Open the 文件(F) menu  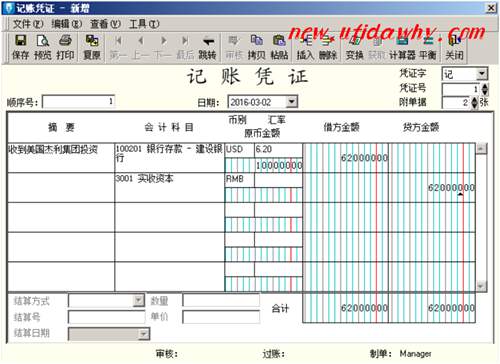click(x=28, y=24)
